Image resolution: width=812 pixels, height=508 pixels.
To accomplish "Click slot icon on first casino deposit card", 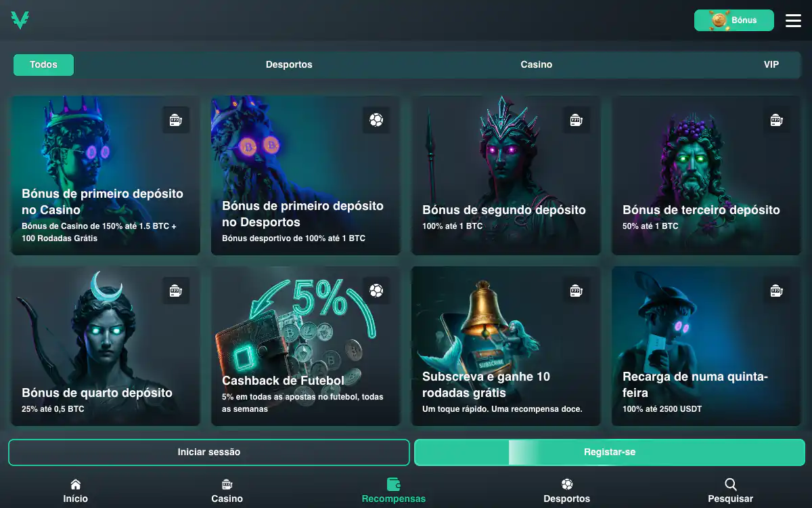I will pos(176,120).
